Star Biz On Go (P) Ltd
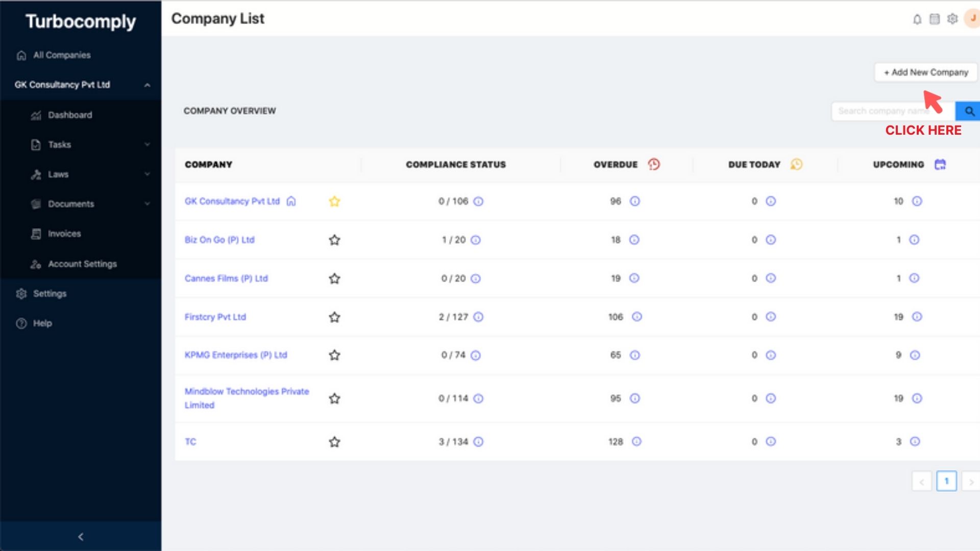Viewport: 980px width, 551px height. [334, 240]
